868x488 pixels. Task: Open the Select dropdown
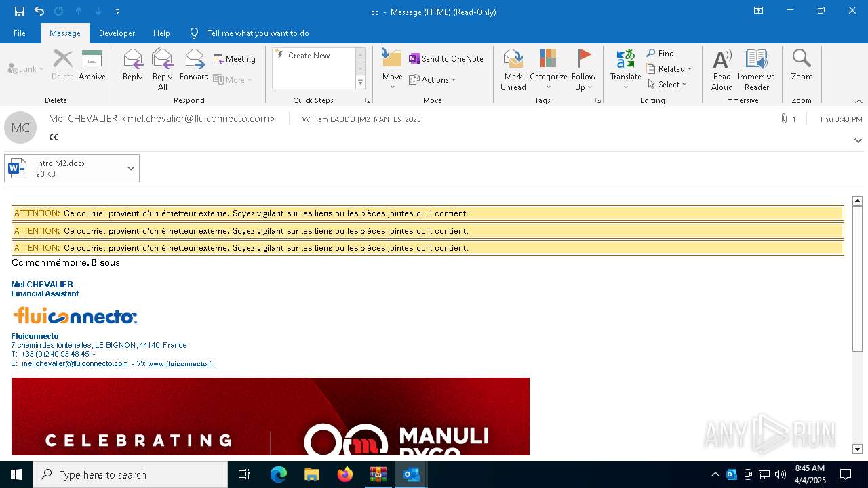tap(667, 85)
